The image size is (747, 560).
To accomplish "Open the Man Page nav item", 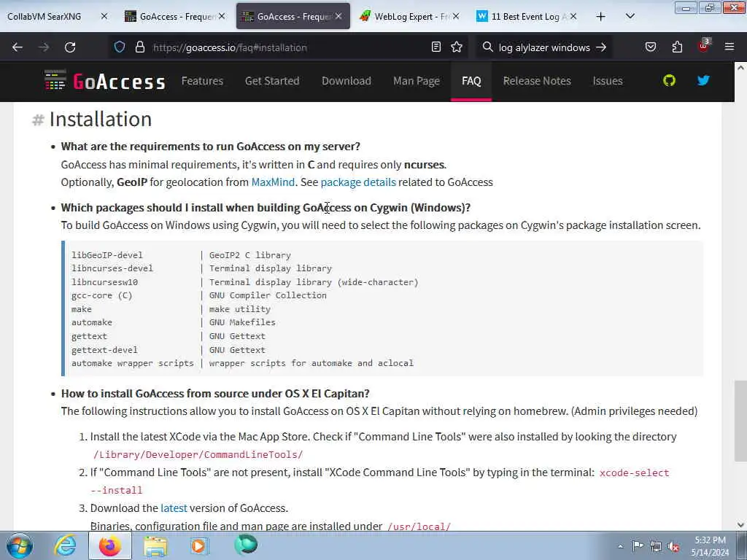I will [x=417, y=81].
